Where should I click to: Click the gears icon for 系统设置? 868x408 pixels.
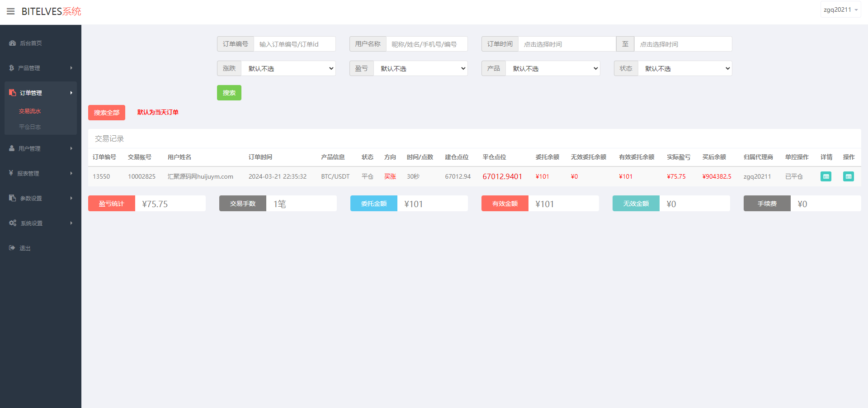[13, 223]
